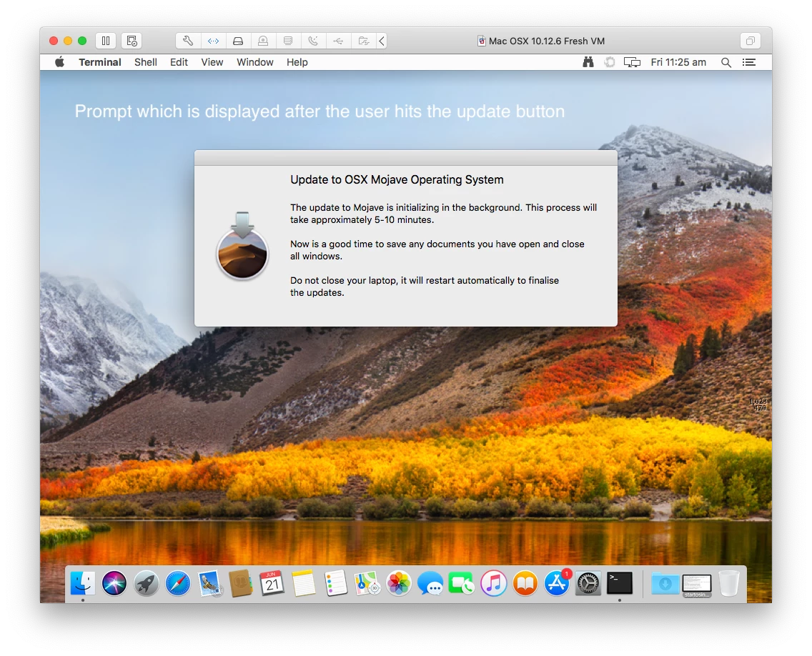Open the Shell menu
The image size is (812, 656).
146,62
